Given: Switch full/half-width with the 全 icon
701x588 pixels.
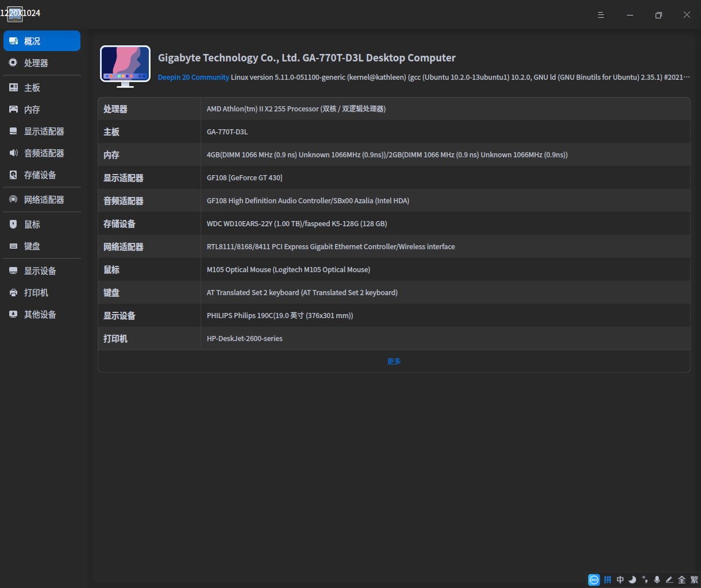Looking at the screenshot, I should click(x=681, y=579).
